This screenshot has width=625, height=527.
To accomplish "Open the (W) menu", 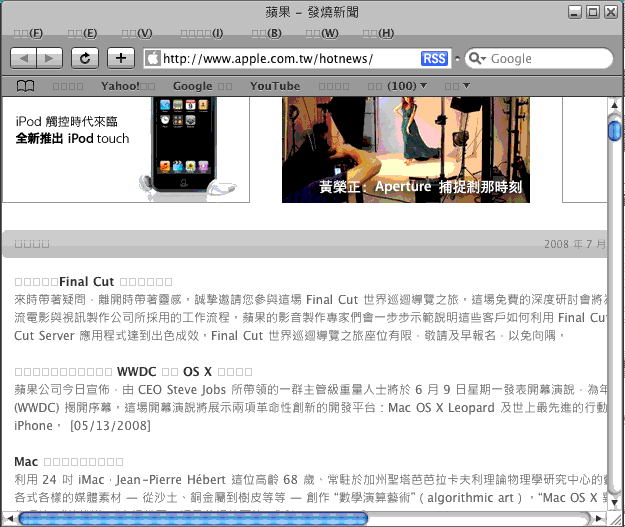I will [x=322, y=33].
